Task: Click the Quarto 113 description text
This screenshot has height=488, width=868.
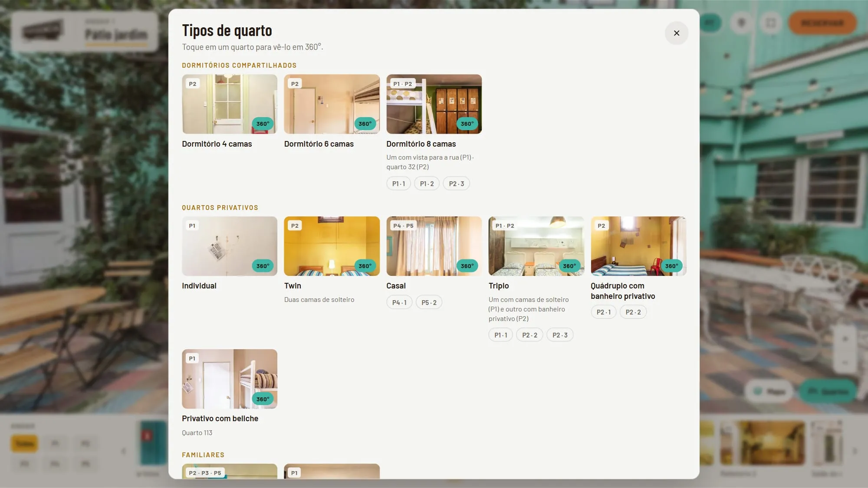Action: click(x=197, y=432)
